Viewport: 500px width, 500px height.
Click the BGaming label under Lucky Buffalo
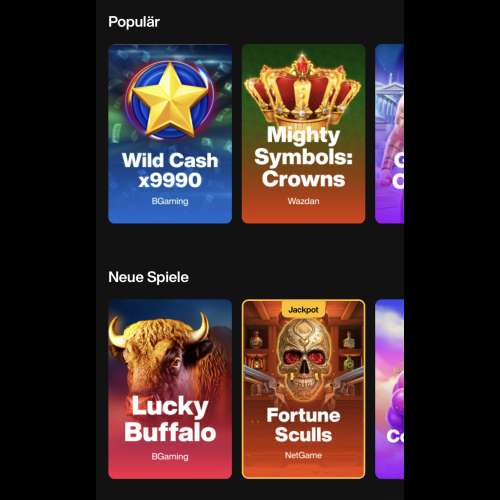click(170, 457)
